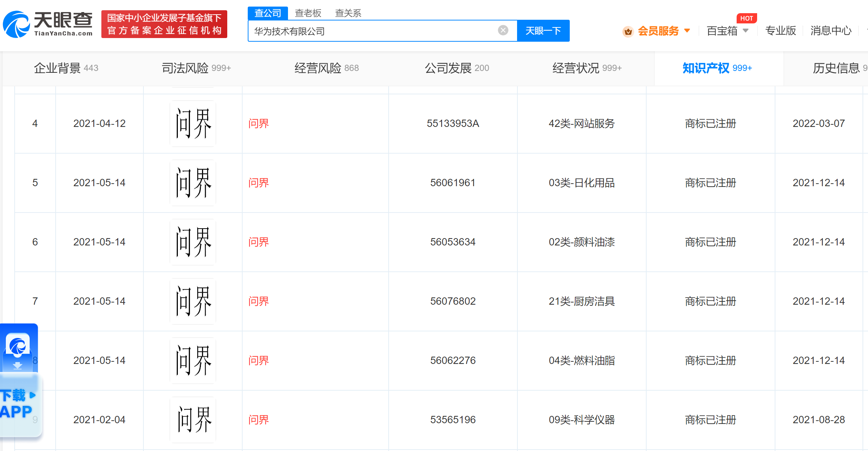Image resolution: width=868 pixels, height=451 pixels.
Task: Open 问界 link in 02类-颜料油漆 row
Action: [258, 242]
